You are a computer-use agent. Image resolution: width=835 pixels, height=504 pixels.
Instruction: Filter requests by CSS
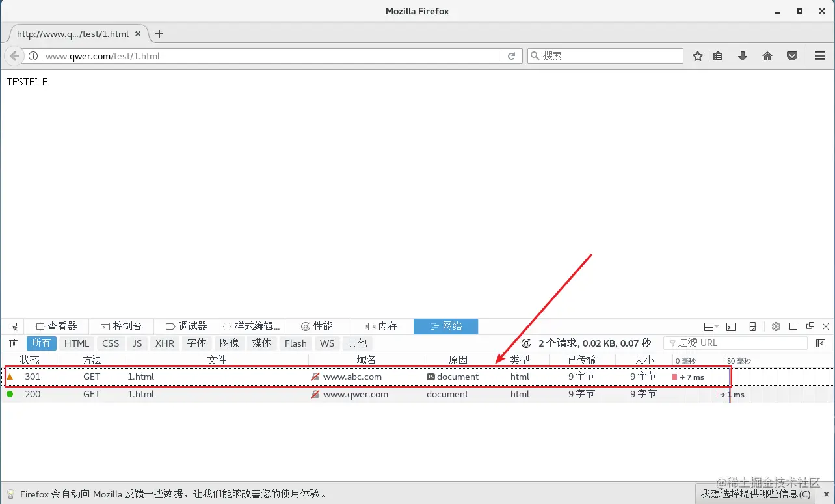pos(111,343)
